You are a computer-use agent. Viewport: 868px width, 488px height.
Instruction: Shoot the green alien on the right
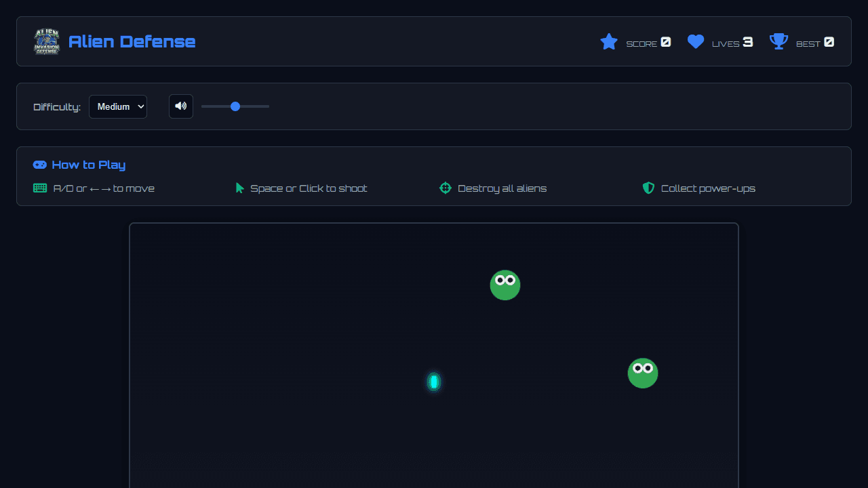643,373
